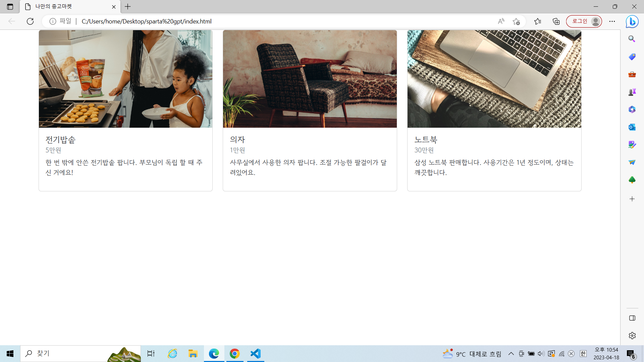Open sidebar Image Creator icon
The width and height of the screenshot is (644, 362).
point(632,144)
